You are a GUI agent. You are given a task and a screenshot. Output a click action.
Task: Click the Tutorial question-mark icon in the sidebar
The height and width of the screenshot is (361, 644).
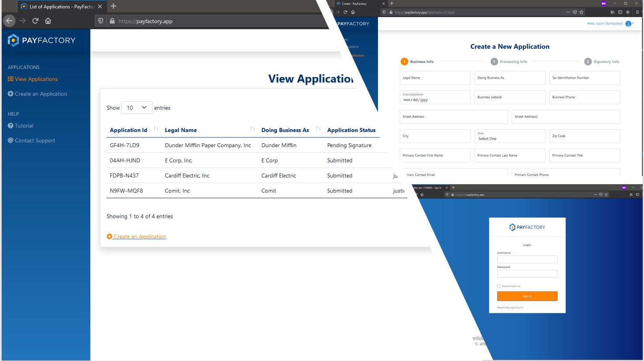click(10, 126)
